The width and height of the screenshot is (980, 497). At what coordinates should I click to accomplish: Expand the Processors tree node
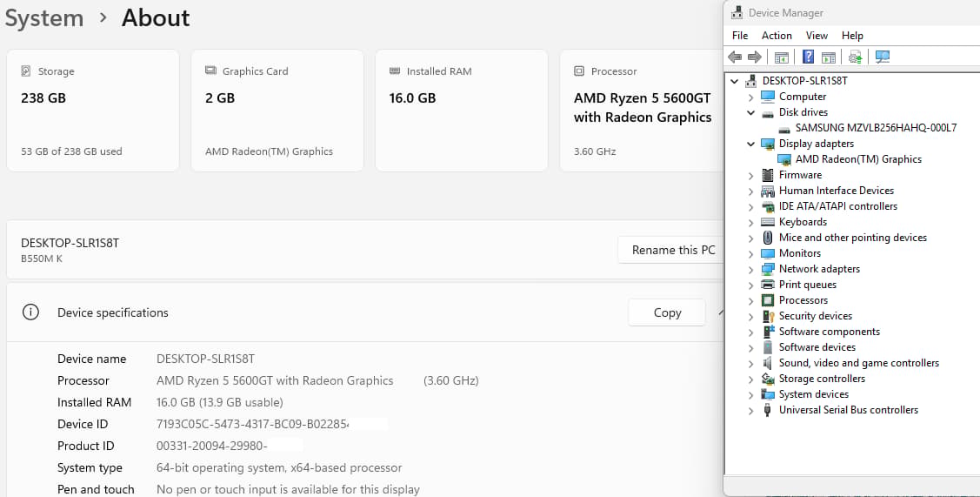[x=750, y=301]
